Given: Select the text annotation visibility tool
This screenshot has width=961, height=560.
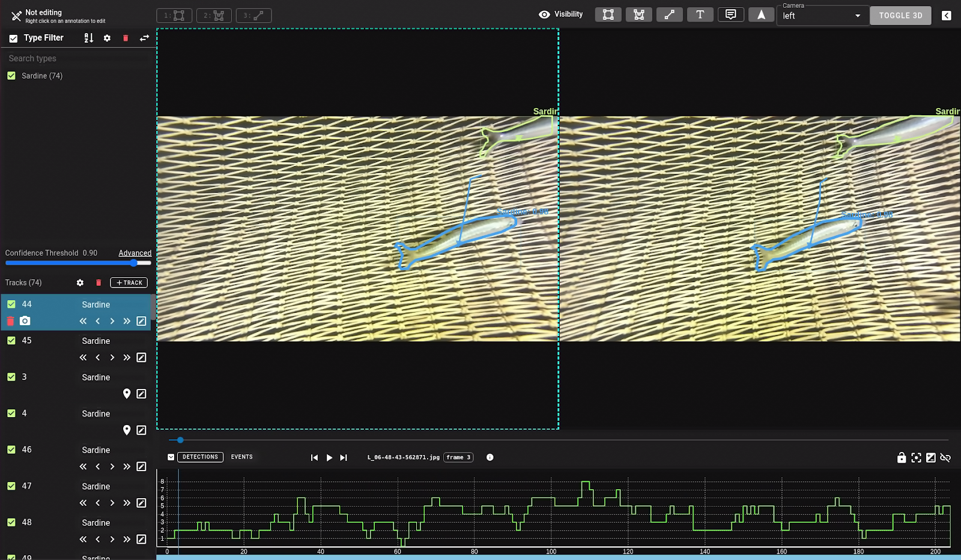Looking at the screenshot, I should tap(700, 15).
